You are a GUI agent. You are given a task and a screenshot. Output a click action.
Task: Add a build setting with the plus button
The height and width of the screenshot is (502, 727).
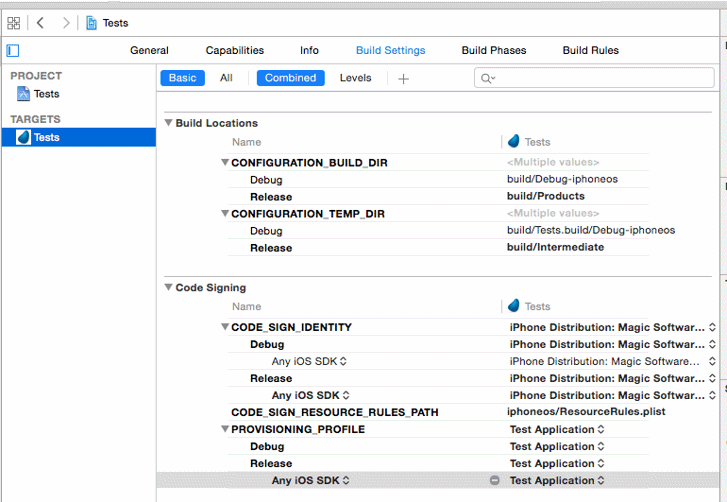click(x=403, y=79)
